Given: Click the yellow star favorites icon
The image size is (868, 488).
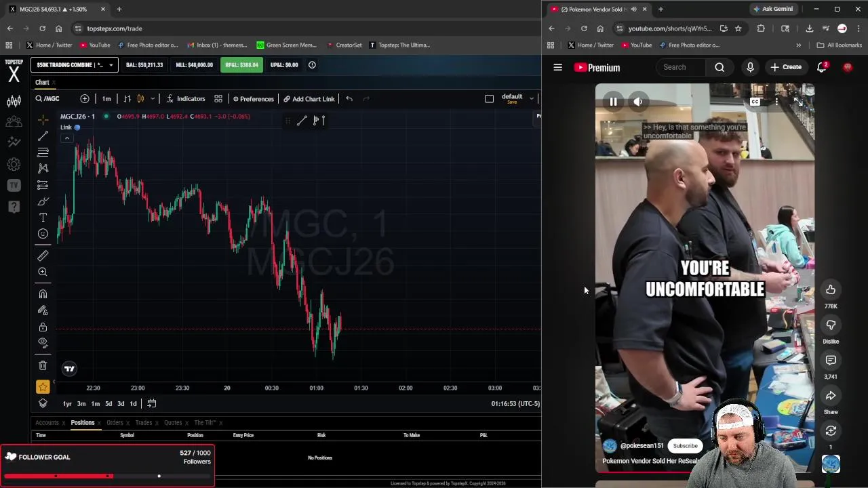Looking at the screenshot, I should pos(43,387).
